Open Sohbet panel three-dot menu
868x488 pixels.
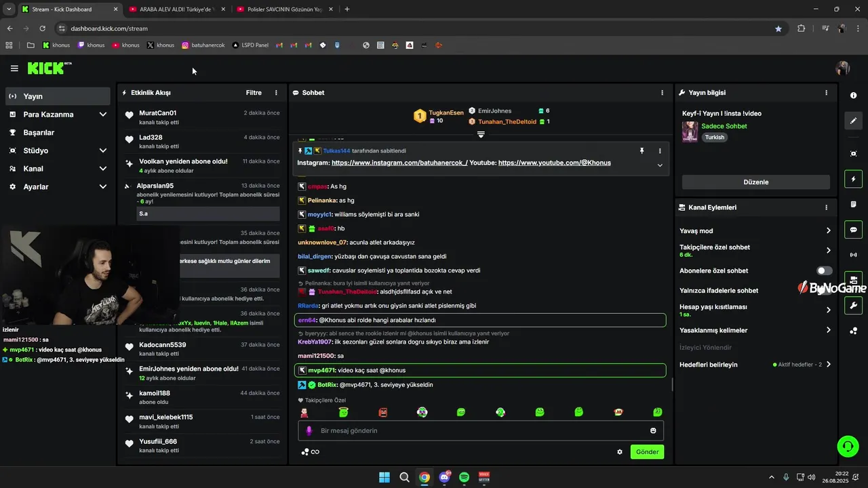(663, 93)
